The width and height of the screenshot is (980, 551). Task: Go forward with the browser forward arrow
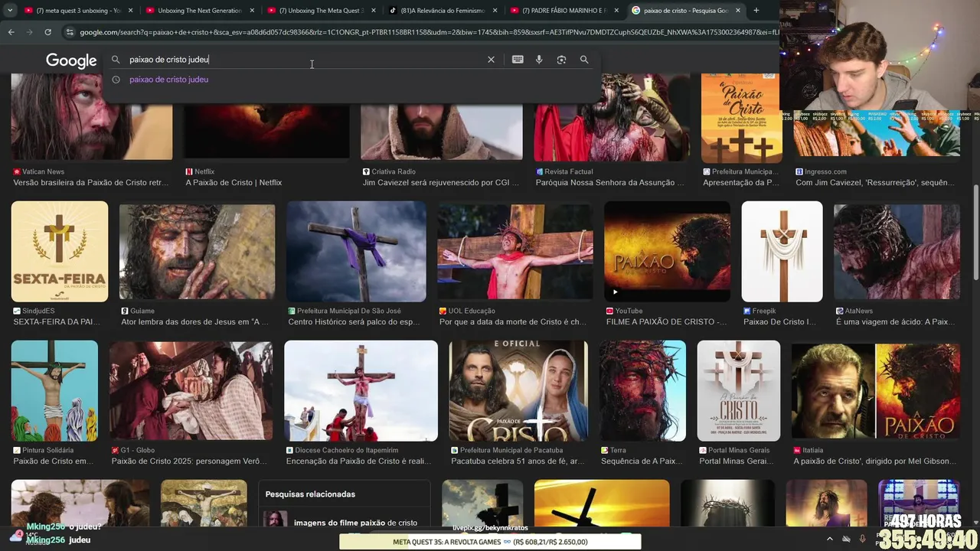click(x=29, y=32)
